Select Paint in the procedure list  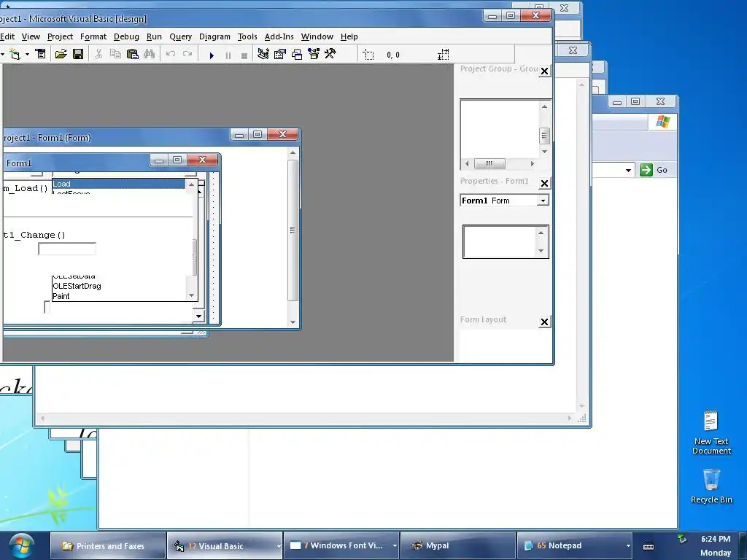pos(61,296)
